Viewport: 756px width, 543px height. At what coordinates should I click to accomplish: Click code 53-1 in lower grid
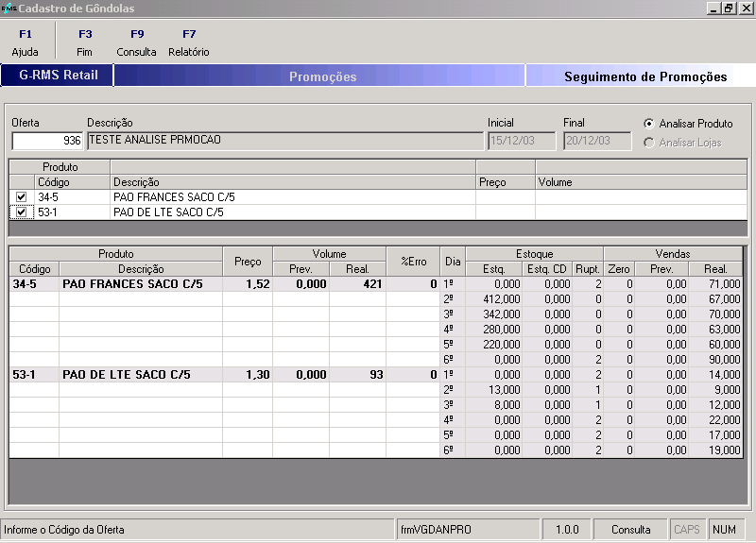click(x=34, y=374)
